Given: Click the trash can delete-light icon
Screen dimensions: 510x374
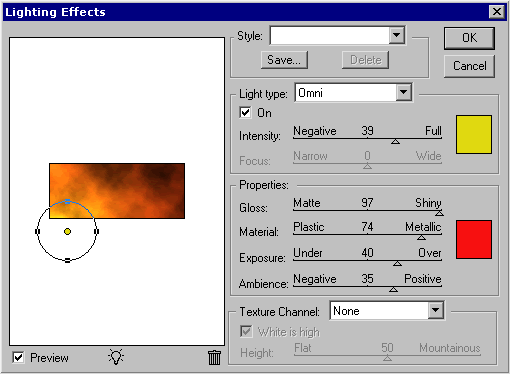Looking at the screenshot, I should [x=214, y=357].
